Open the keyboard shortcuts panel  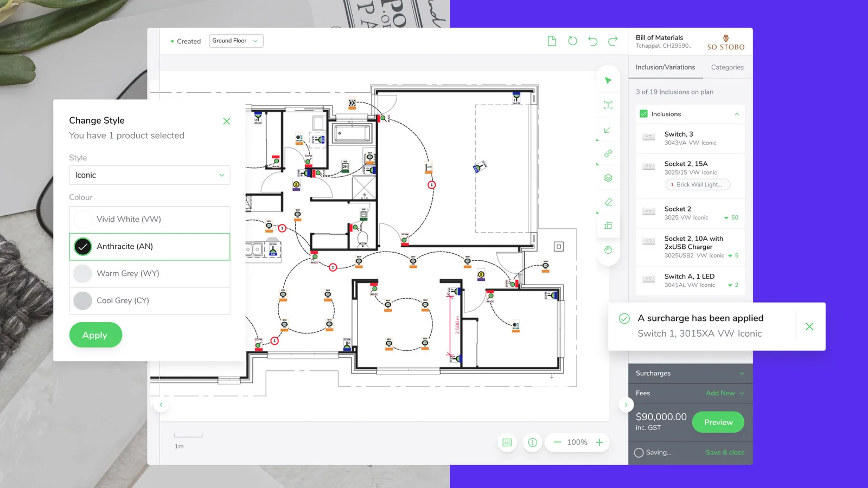[x=507, y=442]
